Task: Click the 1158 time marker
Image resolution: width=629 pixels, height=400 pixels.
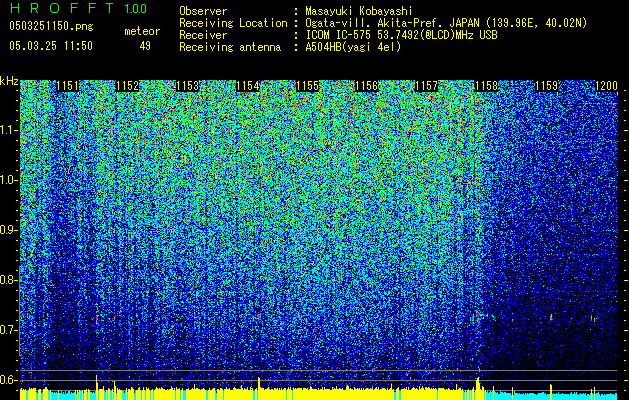Action: pos(486,86)
